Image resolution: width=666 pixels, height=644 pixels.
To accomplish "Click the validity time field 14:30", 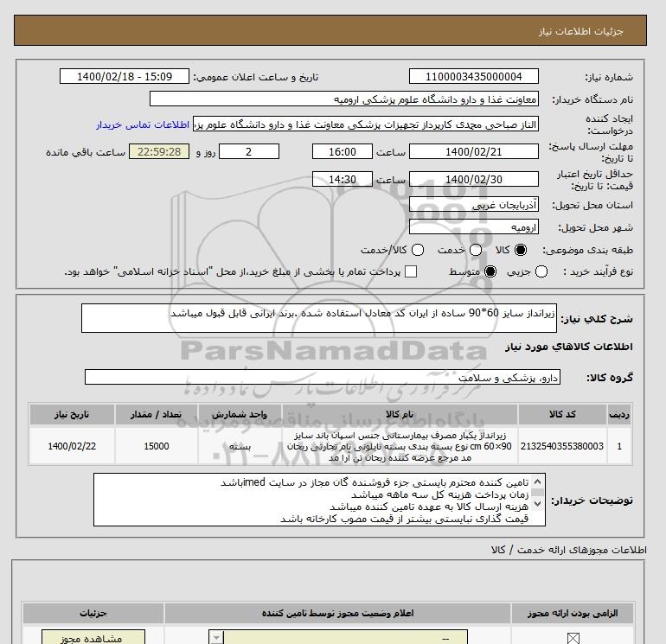I will click(343, 179).
